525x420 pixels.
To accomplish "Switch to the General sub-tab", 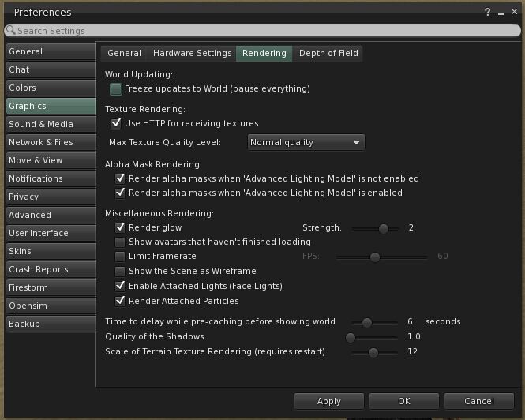I will tap(124, 53).
